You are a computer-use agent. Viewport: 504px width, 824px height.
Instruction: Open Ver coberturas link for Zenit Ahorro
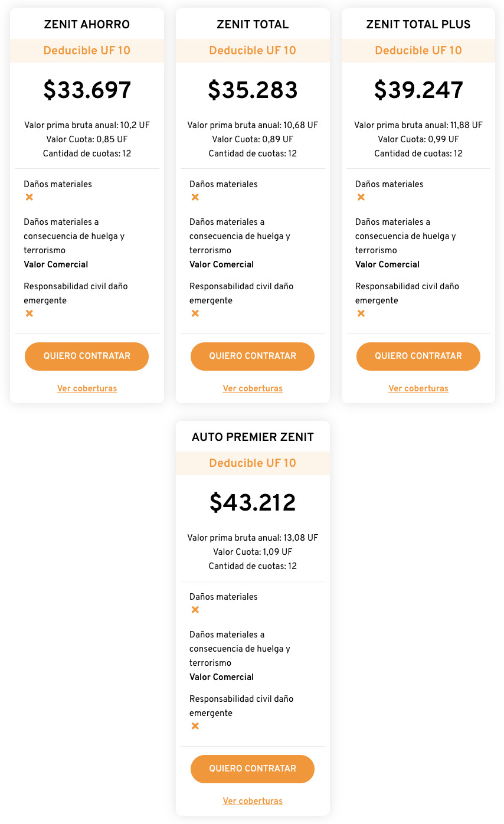(x=87, y=388)
